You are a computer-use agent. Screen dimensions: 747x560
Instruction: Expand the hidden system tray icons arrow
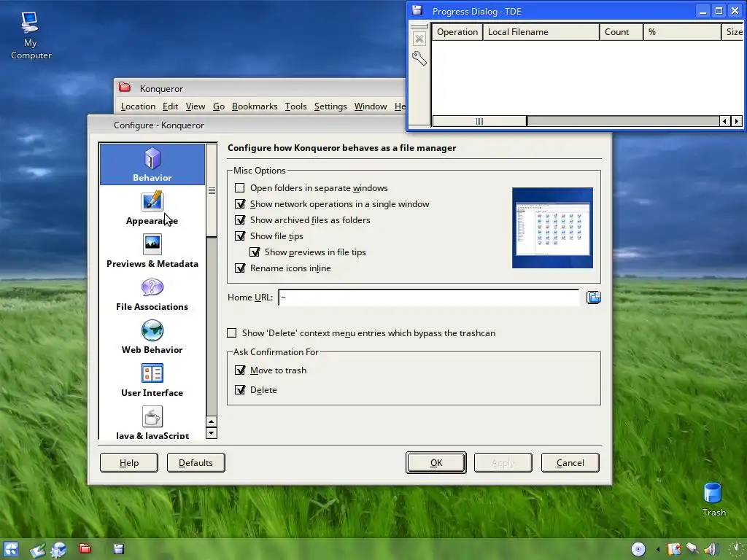[657, 550]
